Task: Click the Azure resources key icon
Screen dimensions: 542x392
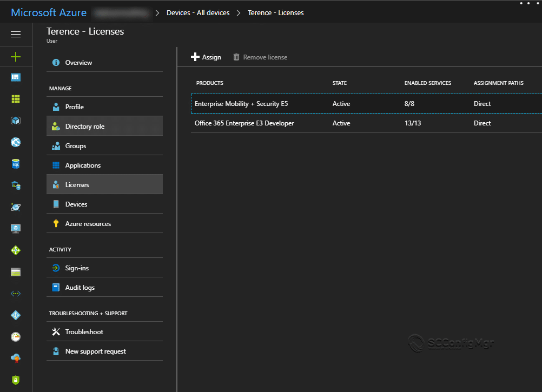Action: (56, 224)
